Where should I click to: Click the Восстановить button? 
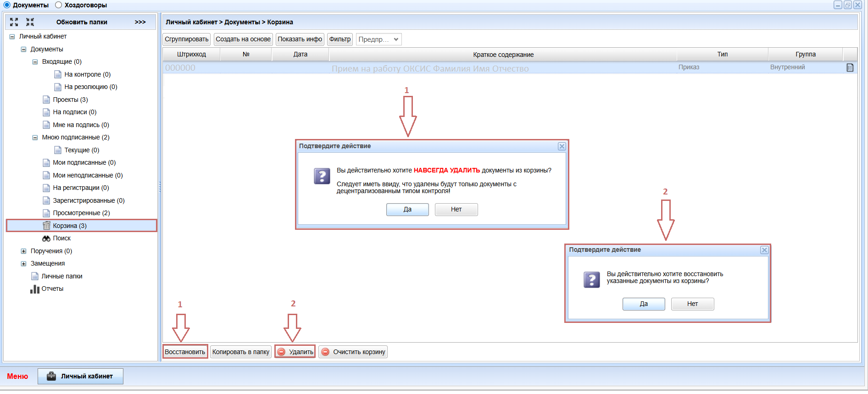pyautogui.click(x=185, y=352)
